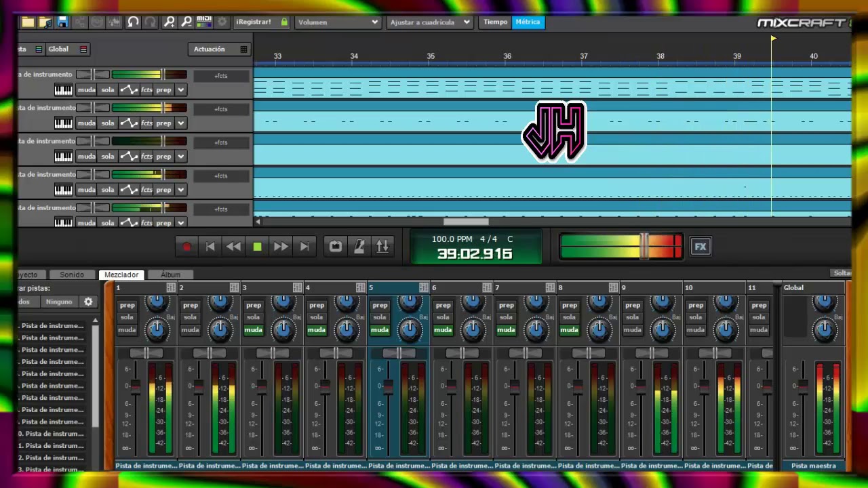Click the Ninguno button in track list

(58, 302)
